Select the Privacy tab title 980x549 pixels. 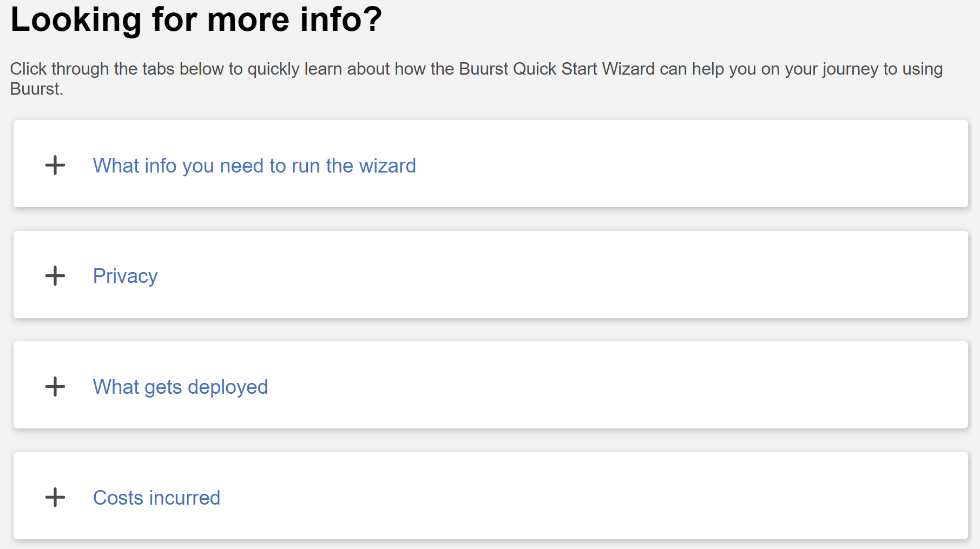125,276
